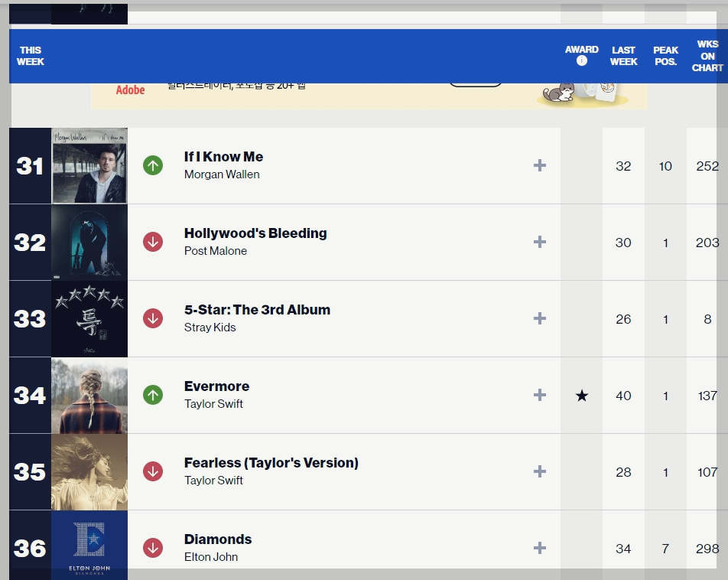Viewport: 728px width, 580px height.
Task: Click the Adobe advertisement banner
Action: point(369,96)
